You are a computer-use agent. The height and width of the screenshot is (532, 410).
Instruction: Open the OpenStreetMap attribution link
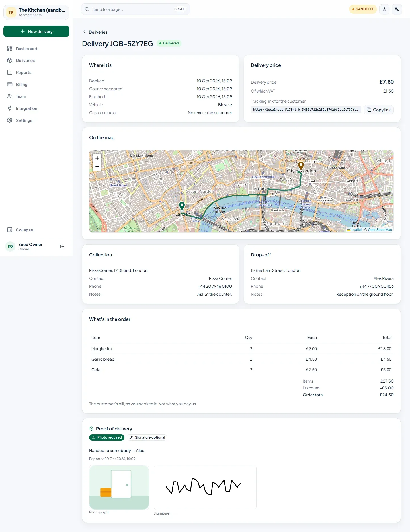380,230
